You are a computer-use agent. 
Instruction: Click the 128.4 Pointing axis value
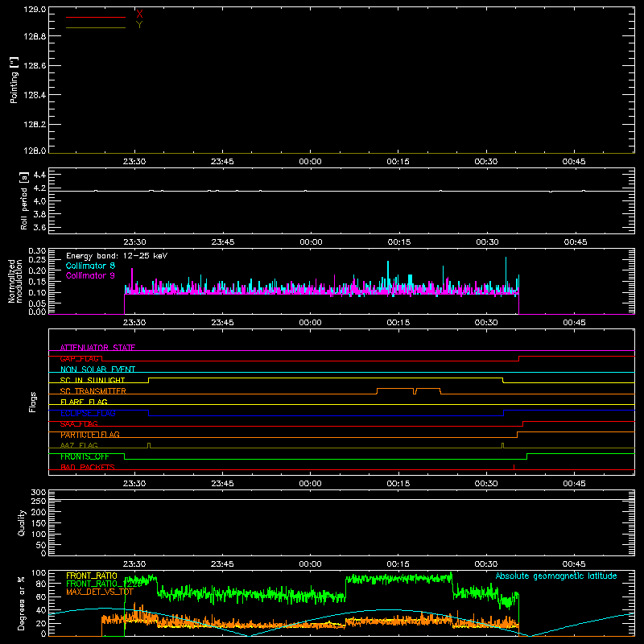click(x=35, y=95)
